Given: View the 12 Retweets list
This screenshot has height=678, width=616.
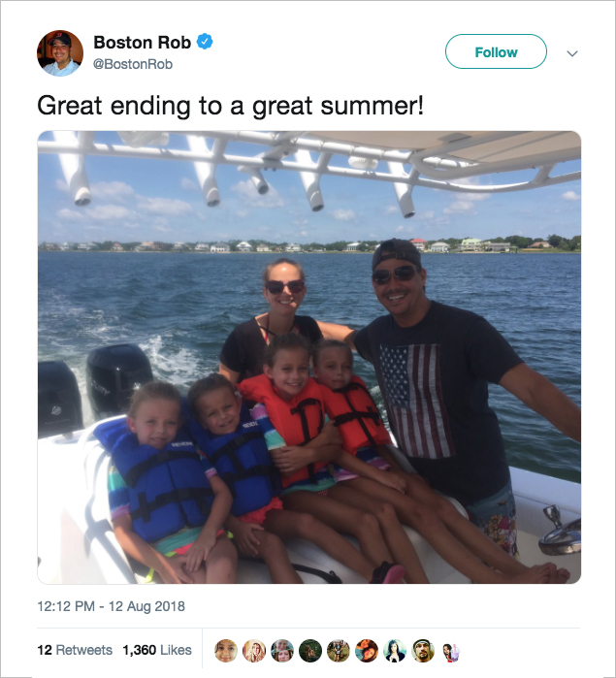Looking at the screenshot, I should pos(75,650).
